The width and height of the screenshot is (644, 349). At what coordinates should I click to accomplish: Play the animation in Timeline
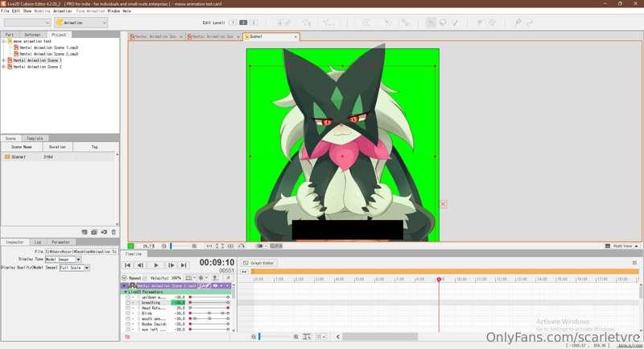tap(156, 265)
